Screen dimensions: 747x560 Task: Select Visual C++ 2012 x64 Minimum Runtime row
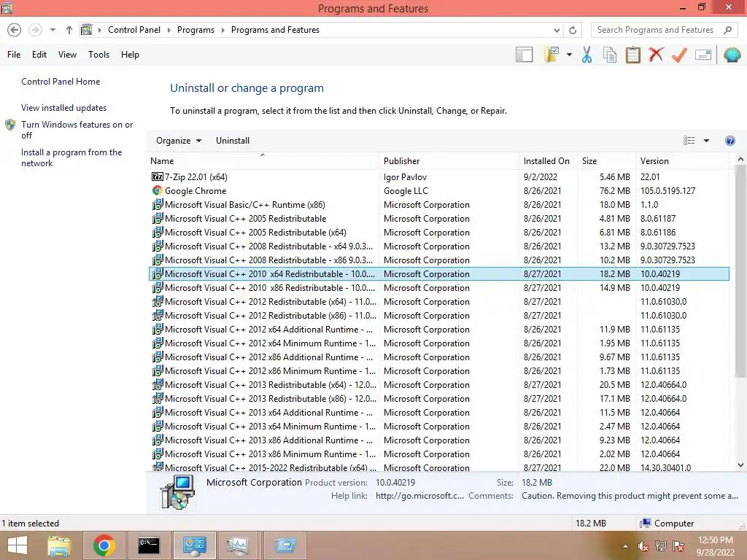pos(439,343)
